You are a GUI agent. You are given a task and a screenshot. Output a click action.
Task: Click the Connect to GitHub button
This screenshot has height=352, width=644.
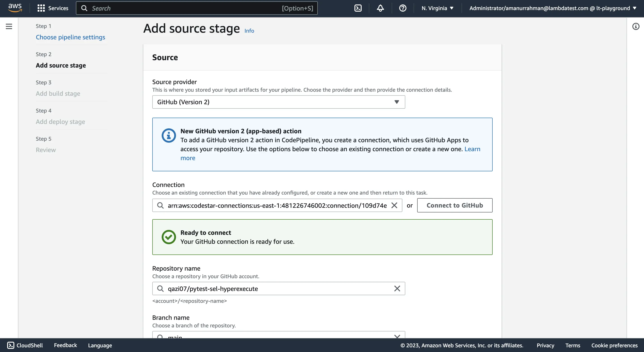coord(455,206)
